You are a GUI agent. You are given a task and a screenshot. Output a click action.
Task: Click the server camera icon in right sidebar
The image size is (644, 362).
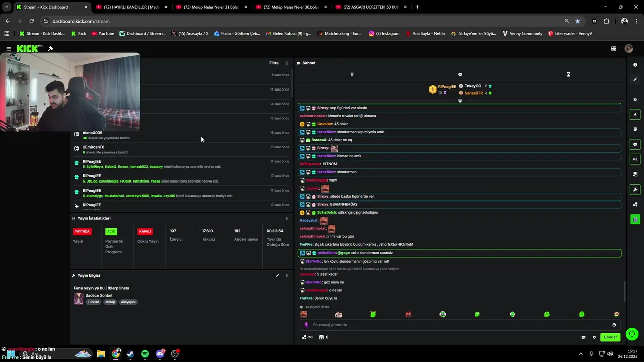[635, 174]
